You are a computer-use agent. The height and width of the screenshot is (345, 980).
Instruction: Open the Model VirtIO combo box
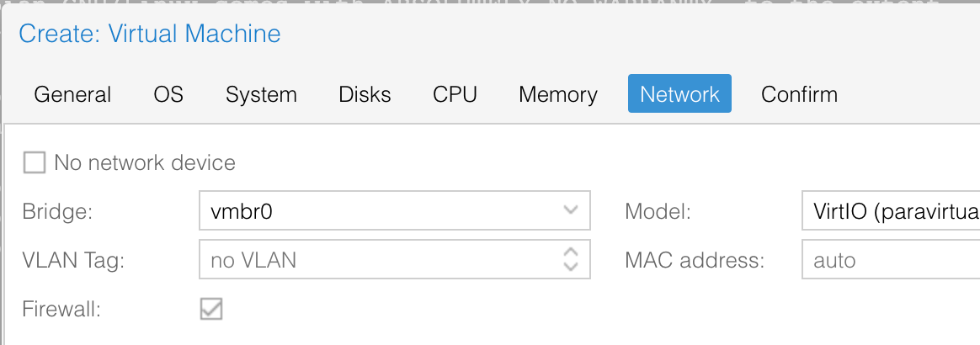(891, 210)
